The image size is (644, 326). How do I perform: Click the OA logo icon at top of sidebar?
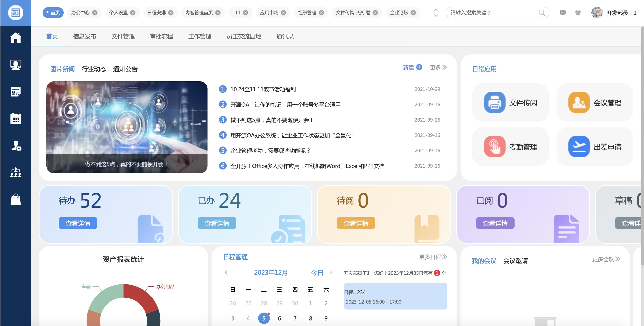click(16, 12)
